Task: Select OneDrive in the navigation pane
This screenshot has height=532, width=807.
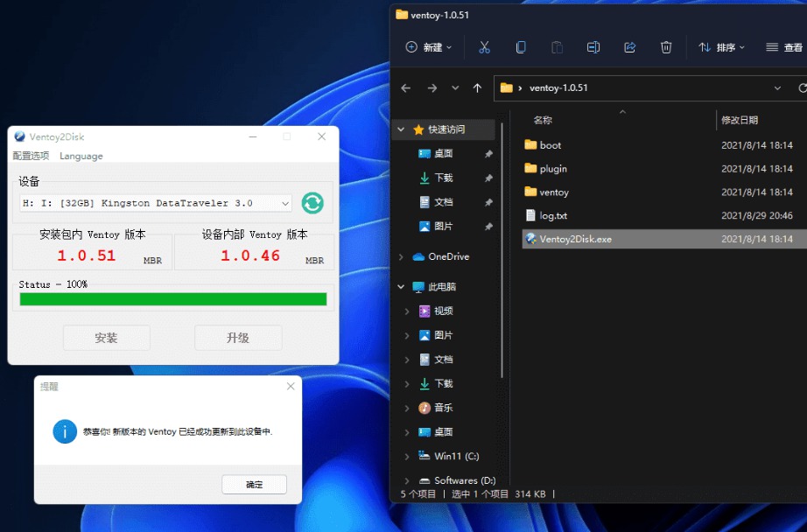Action: (x=448, y=256)
